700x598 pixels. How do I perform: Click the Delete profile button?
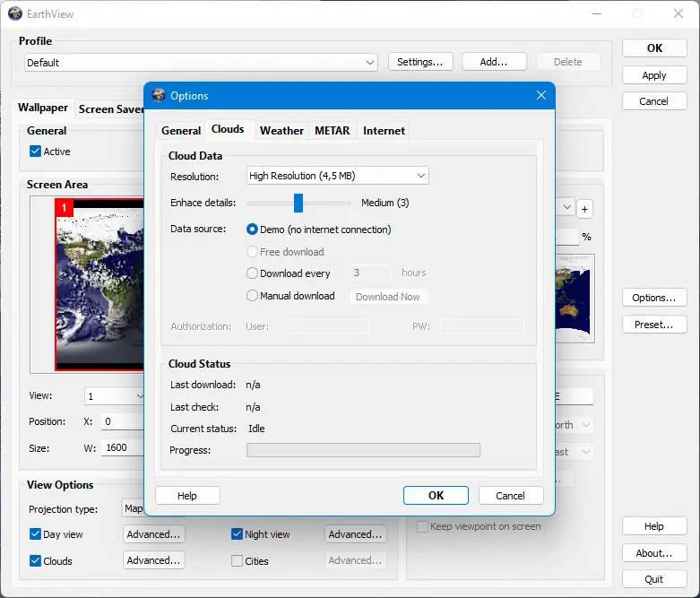[568, 62]
